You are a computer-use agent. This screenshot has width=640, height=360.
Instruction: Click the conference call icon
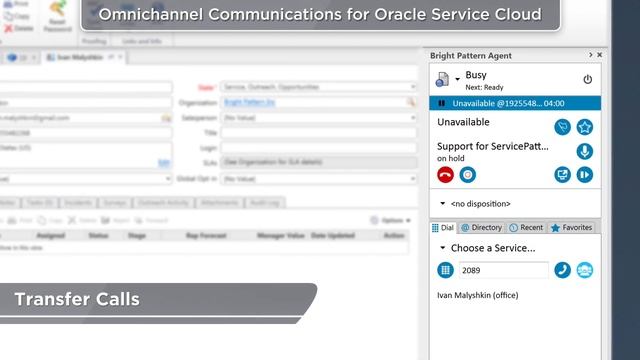tap(584, 270)
